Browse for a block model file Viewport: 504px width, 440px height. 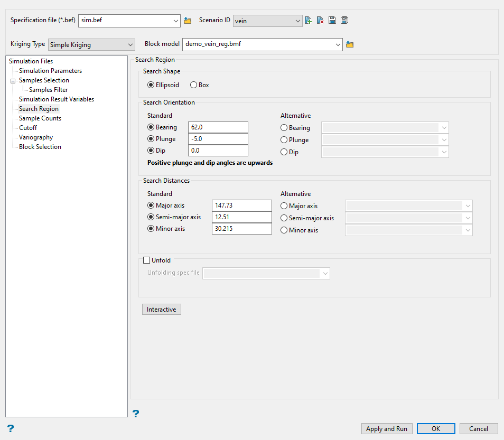[x=349, y=44]
